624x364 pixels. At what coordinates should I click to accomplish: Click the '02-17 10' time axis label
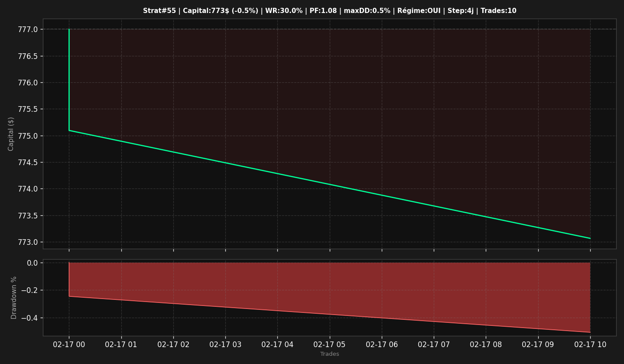point(590,345)
